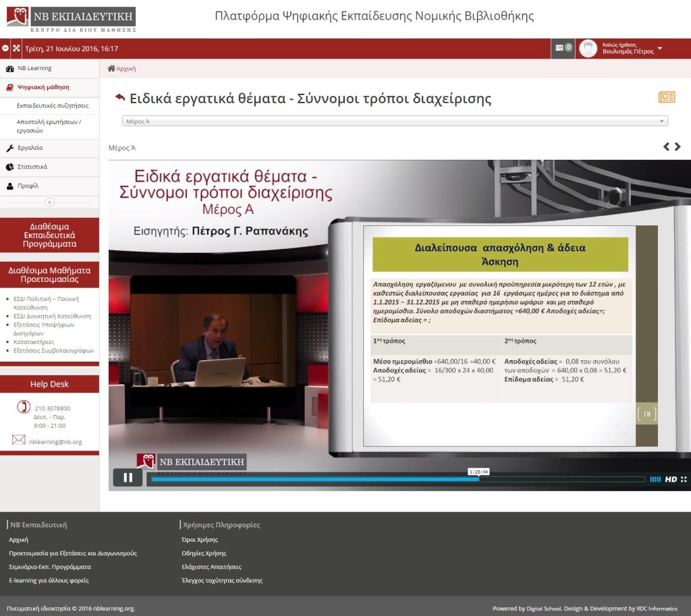Expand the Μέρος Α section dropdown
691x616 pixels.
click(395, 121)
